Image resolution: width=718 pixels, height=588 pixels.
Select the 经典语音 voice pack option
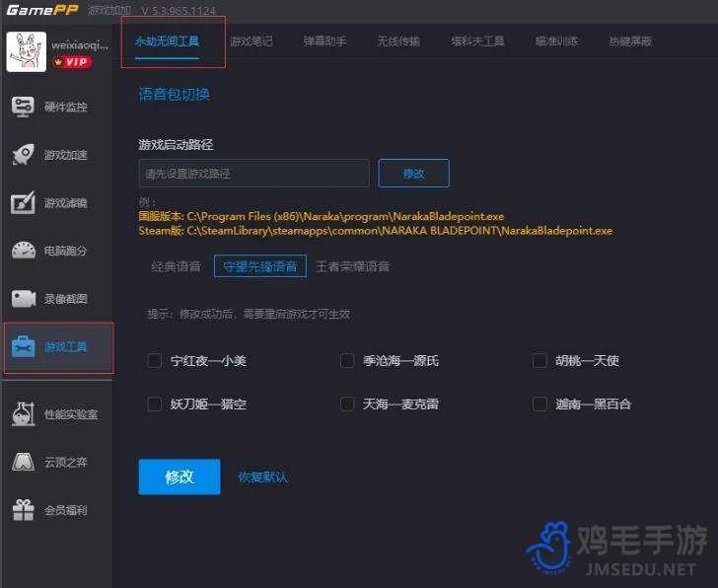click(177, 266)
